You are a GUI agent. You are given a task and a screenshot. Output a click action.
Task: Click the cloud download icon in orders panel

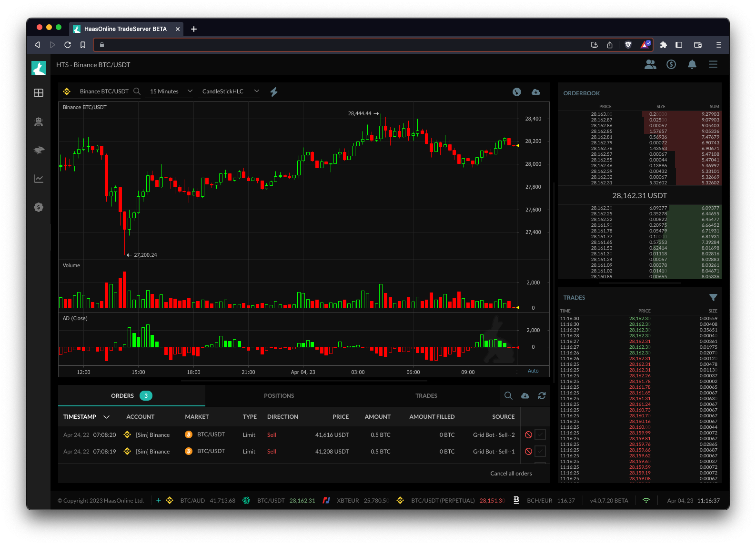[525, 396]
